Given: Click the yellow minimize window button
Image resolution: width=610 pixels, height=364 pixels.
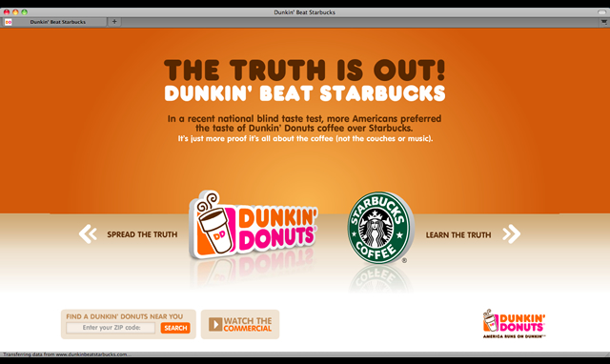Looking at the screenshot, I should click(x=15, y=12).
